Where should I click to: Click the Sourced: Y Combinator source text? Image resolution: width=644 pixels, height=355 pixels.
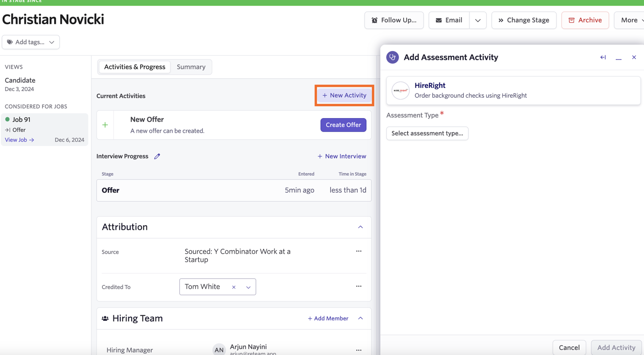(x=238, y=256)
